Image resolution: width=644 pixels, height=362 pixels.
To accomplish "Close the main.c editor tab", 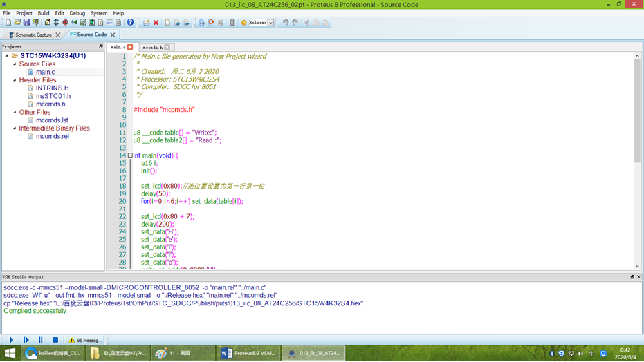I will pos(130,47).
